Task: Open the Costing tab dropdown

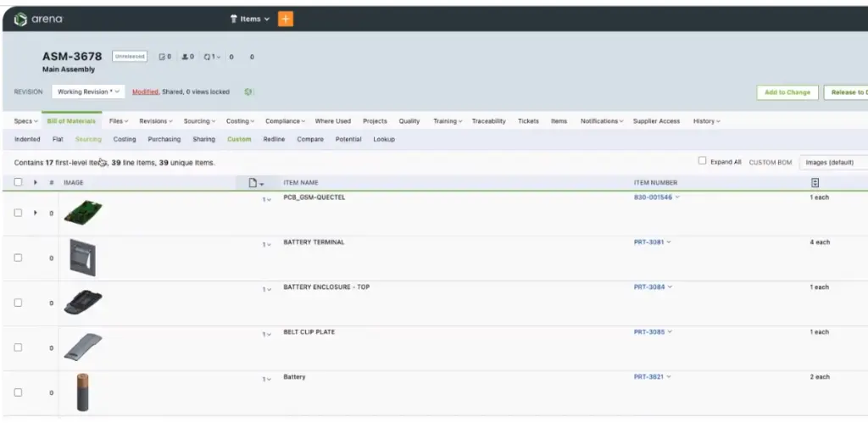Action: tap(240, 121)
